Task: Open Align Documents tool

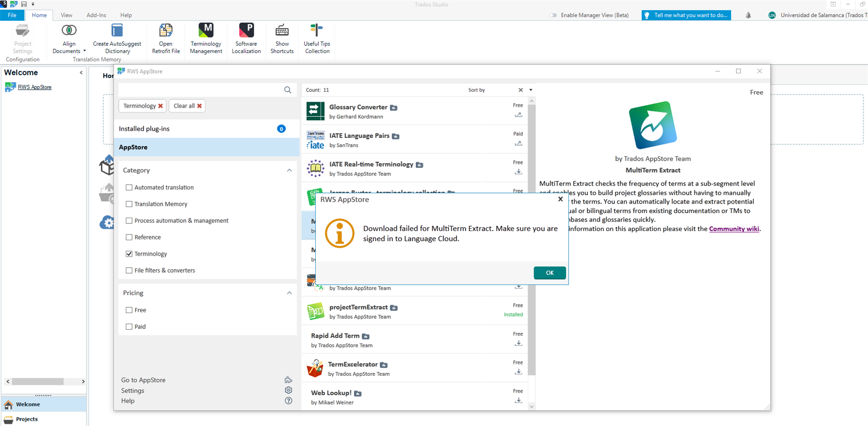Action: click(x=69, y=39)
